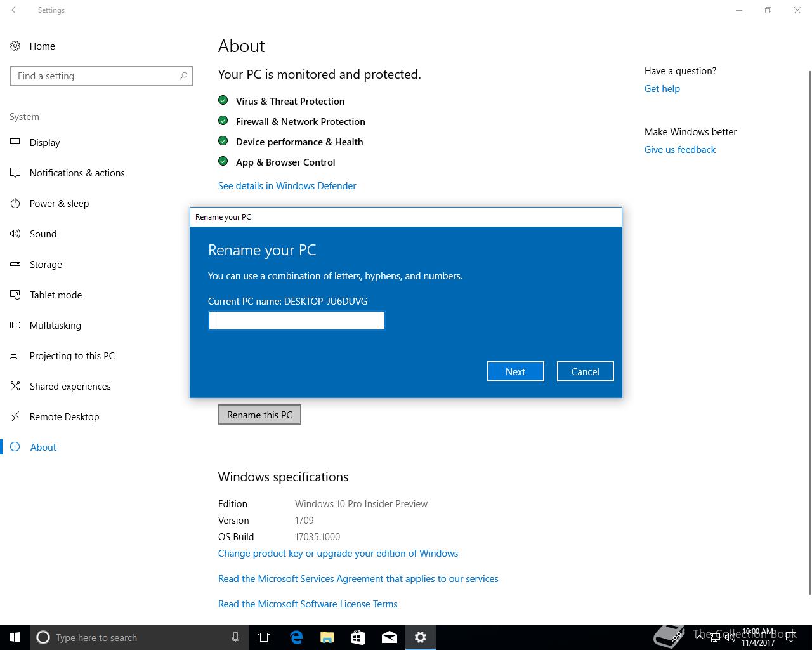The width and height of the screenshot is (812, 650).
Task: Open See details in Windows Defender link
Action: (x=287, y=186)
